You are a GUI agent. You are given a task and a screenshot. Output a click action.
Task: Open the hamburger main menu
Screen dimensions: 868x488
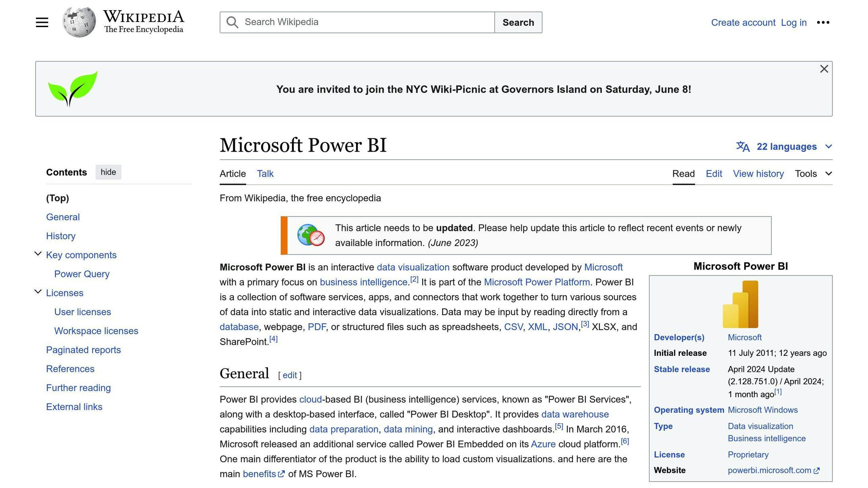42,22
